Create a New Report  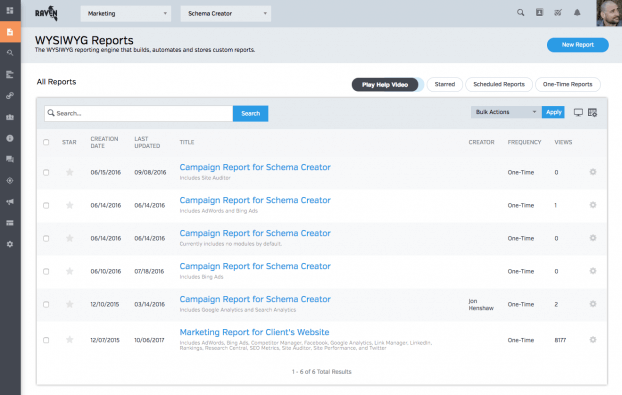[x=578, y=45]
